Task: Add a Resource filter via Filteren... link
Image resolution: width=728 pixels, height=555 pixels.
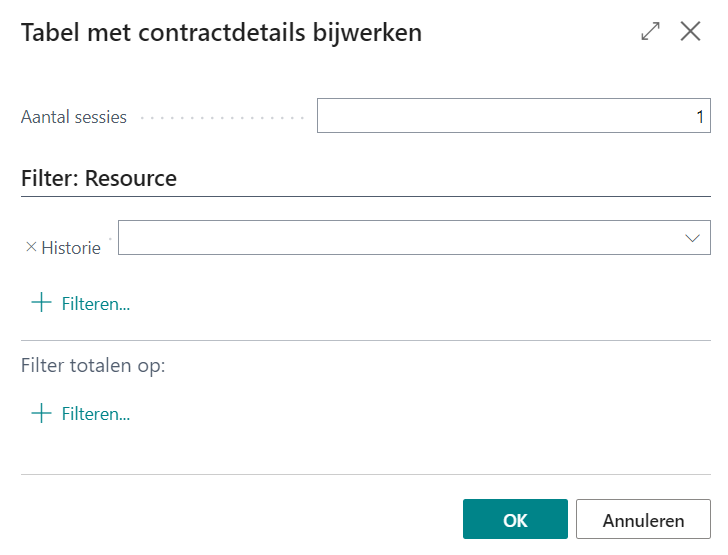Action: [x=96, y=304]
